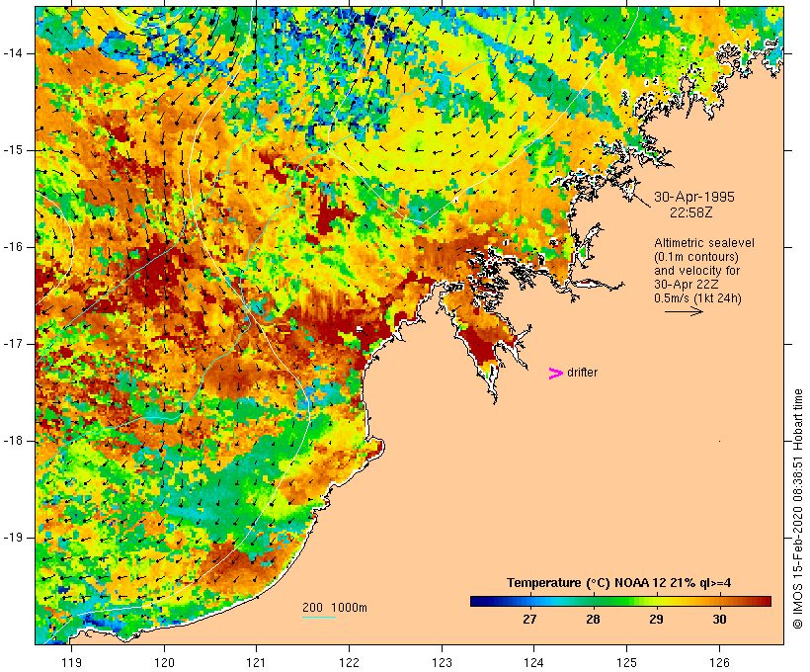Click the '(0.1m contours)' text
Image resolution: width=810 pixels, height=672 pixels.
(x=696, y=257)
